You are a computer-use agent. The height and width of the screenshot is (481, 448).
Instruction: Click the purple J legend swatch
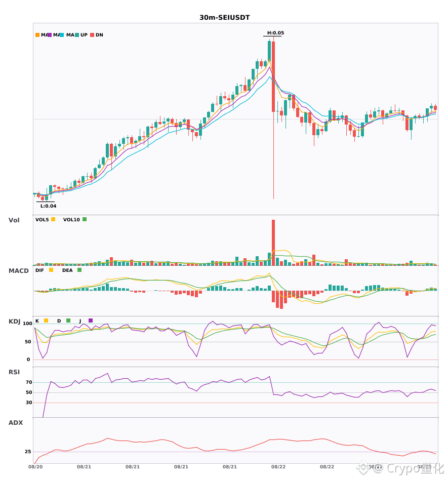[91, 320]
